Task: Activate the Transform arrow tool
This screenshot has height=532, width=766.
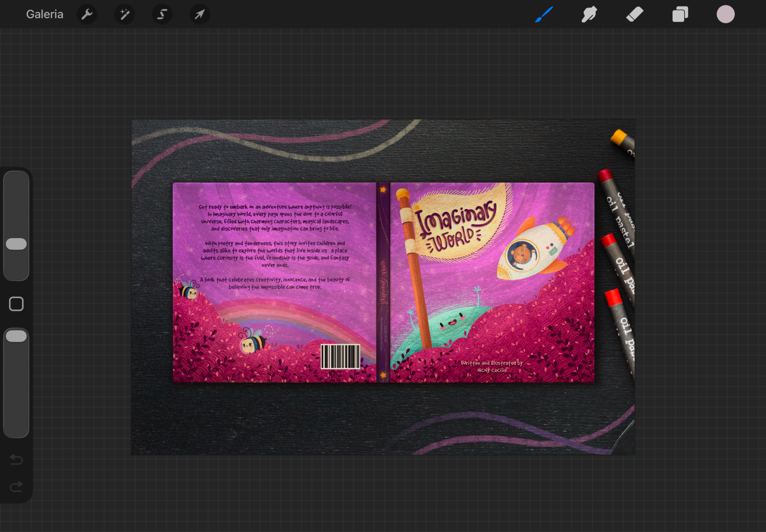Action: pyautogui.click(x=199, y=14)
